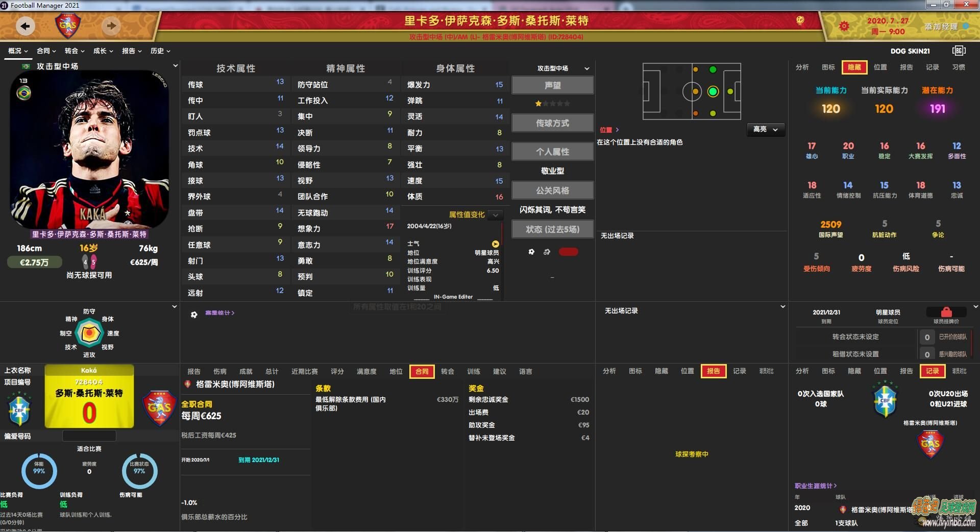
Task: Select the bottom orange midfield pitch dot
Action: [x=695, y=113]
